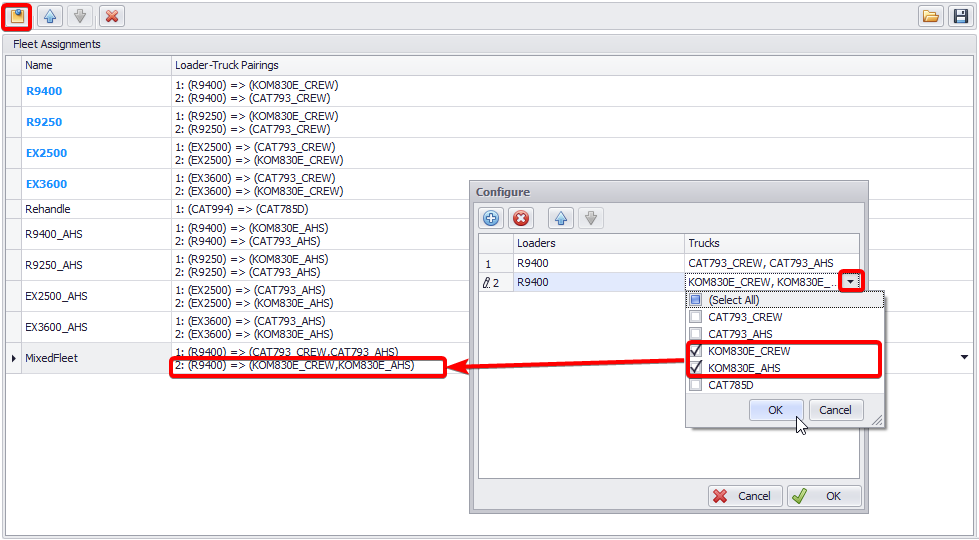Click the Fleet Assignments panel title
979x540 pixels.
click(57, 44)
